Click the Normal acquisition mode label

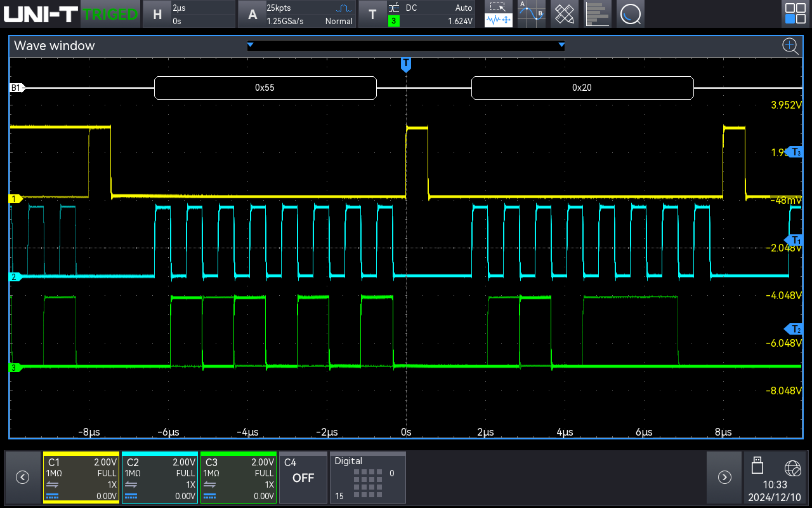(x=339, y=21)
